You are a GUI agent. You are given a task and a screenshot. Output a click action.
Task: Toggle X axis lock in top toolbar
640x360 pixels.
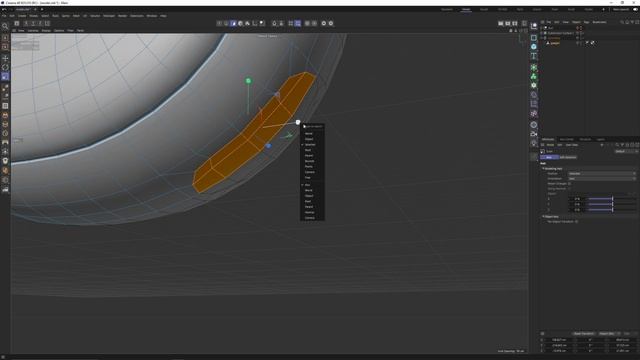click(26, 23)
